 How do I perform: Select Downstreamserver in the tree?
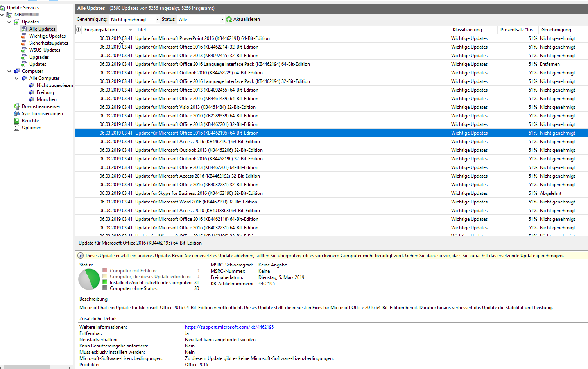pyautogui.click(x=41, y=106)
